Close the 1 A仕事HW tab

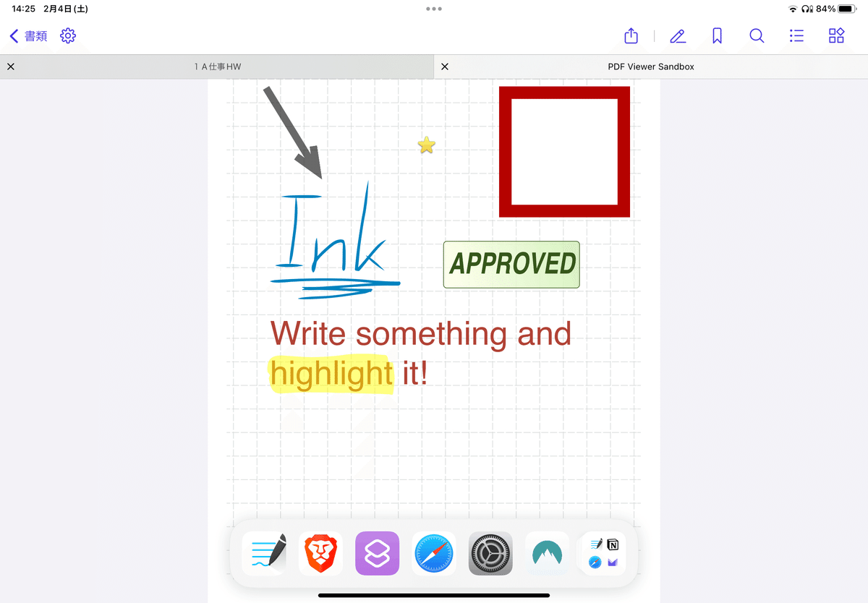click(11, 66)
